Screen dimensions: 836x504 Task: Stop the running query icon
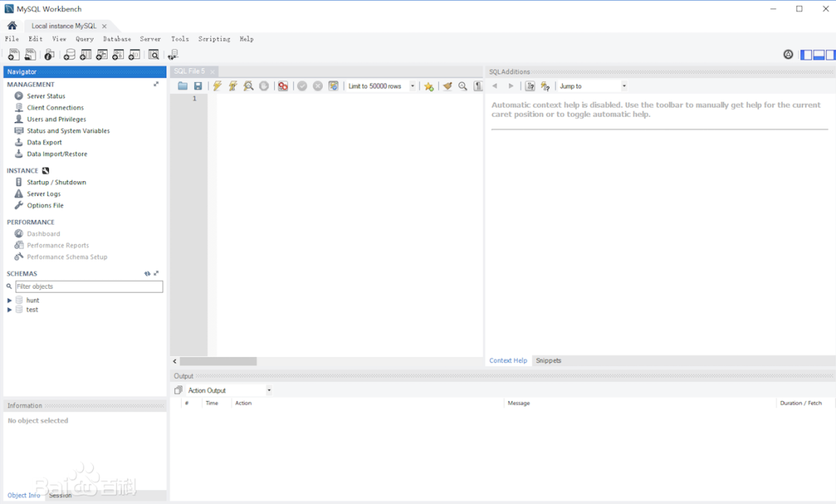[x=264, y=86]
